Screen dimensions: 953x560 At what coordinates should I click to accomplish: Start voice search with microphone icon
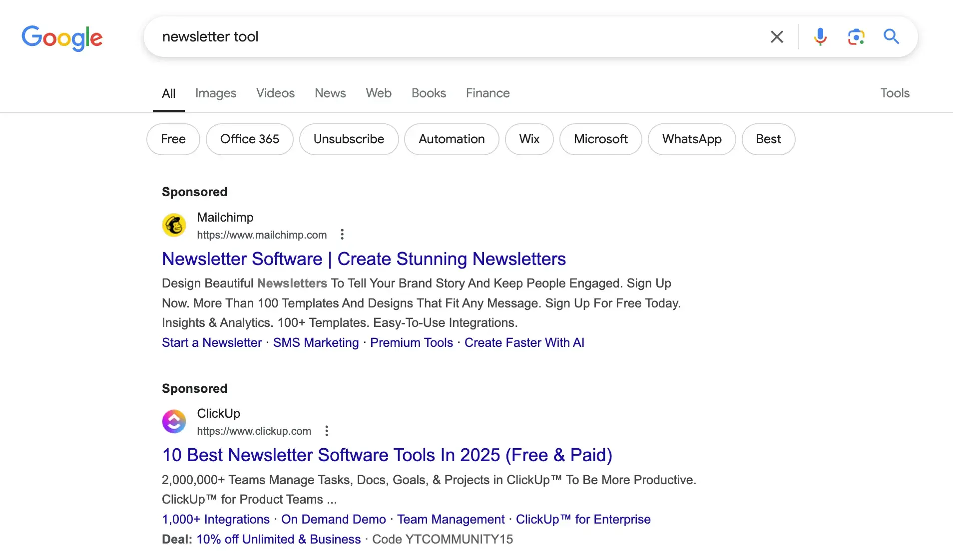[820, 36]
